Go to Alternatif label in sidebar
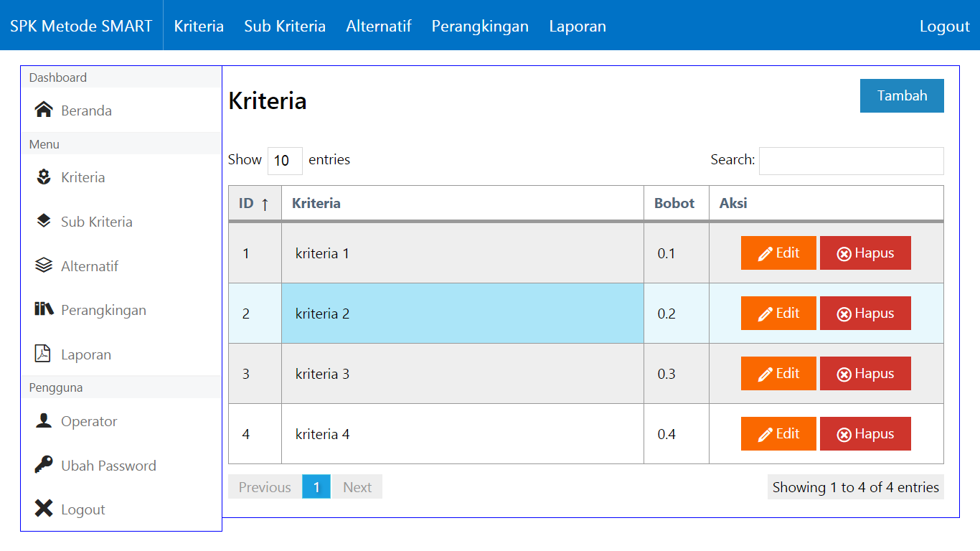Viewport: 980px width, 551px height. [90, 266]
